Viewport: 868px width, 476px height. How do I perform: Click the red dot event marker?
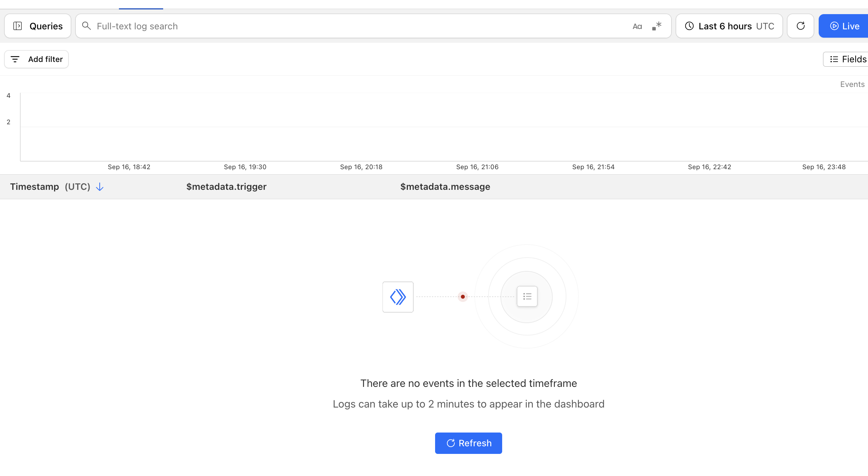tap(463, 297)
